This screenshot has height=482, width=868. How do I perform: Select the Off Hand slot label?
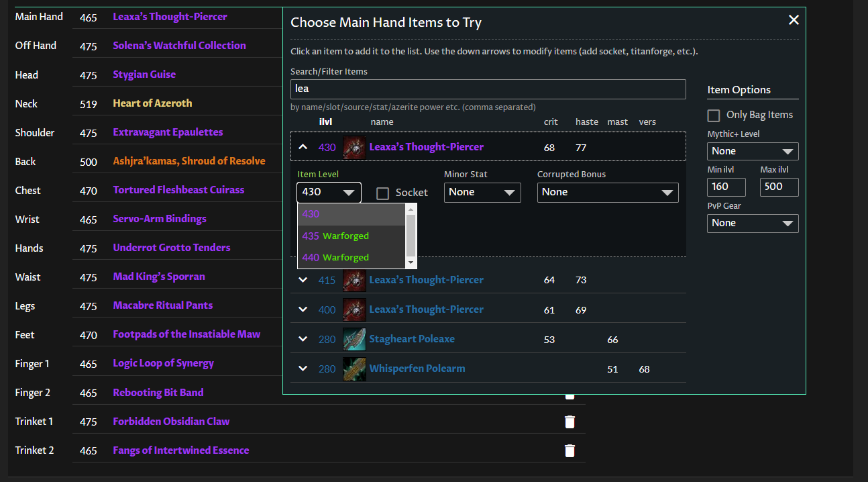click(x=36, y=46)
